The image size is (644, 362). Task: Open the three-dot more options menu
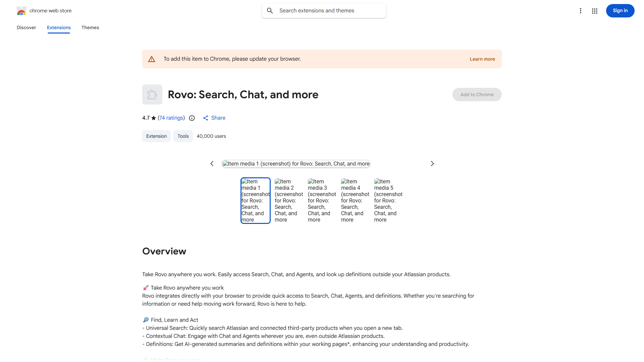[580, 11]
